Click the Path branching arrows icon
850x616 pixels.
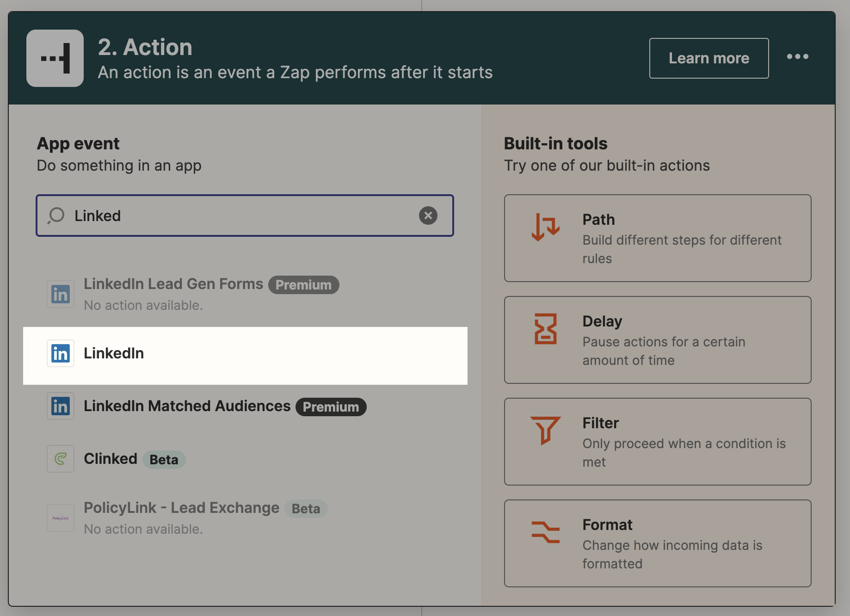coord(546,227)
